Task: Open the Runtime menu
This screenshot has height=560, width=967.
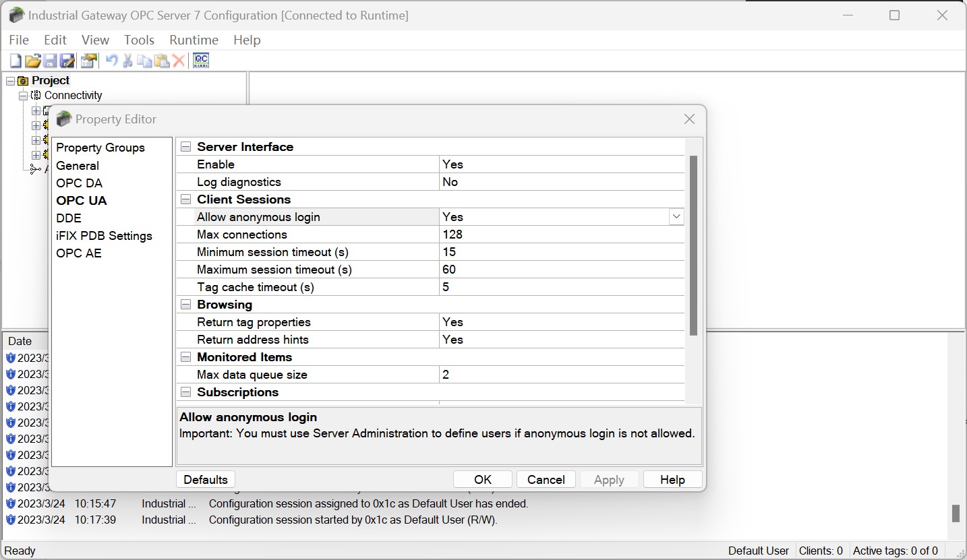Action: pos(194,40)
